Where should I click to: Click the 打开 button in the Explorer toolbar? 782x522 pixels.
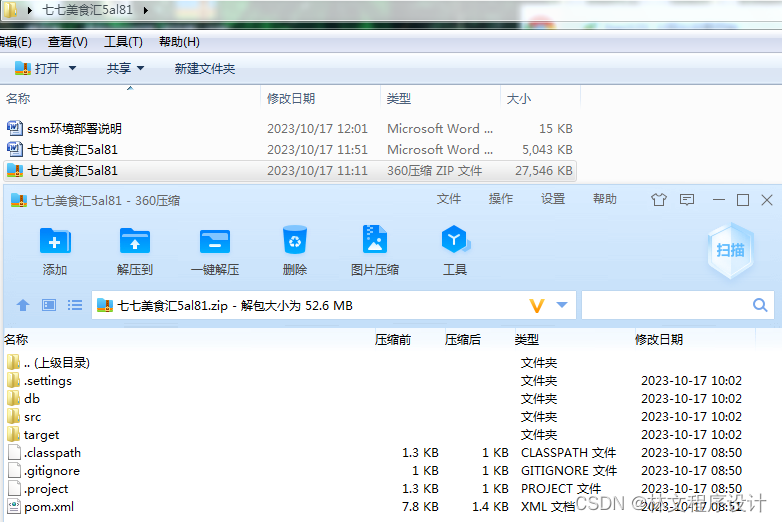point(37,68)
